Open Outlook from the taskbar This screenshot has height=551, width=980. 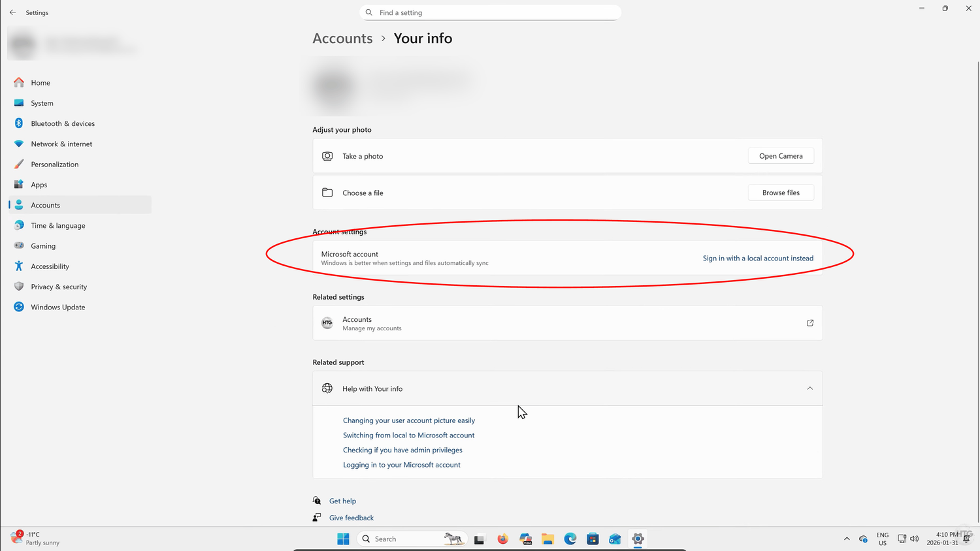pos(615,539)
